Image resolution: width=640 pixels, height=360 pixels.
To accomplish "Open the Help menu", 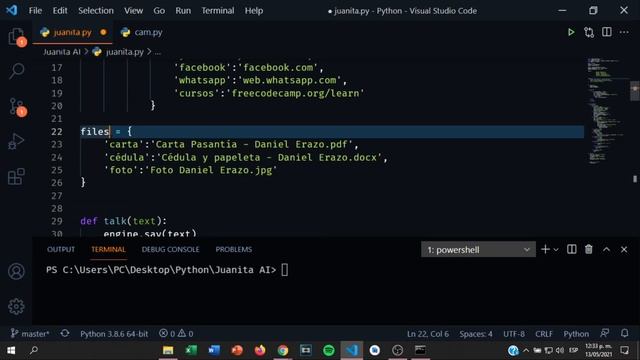I will 254,11.
